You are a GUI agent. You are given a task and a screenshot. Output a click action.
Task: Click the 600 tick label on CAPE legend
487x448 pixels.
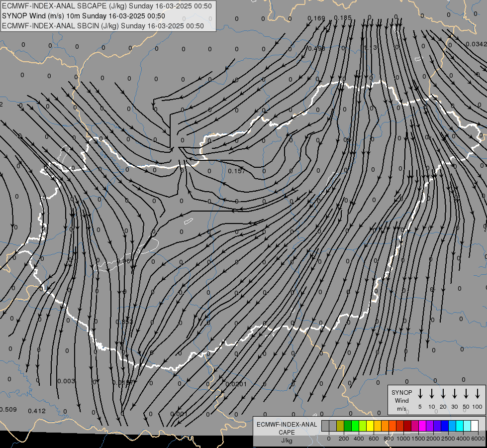(x=374, y=439)
